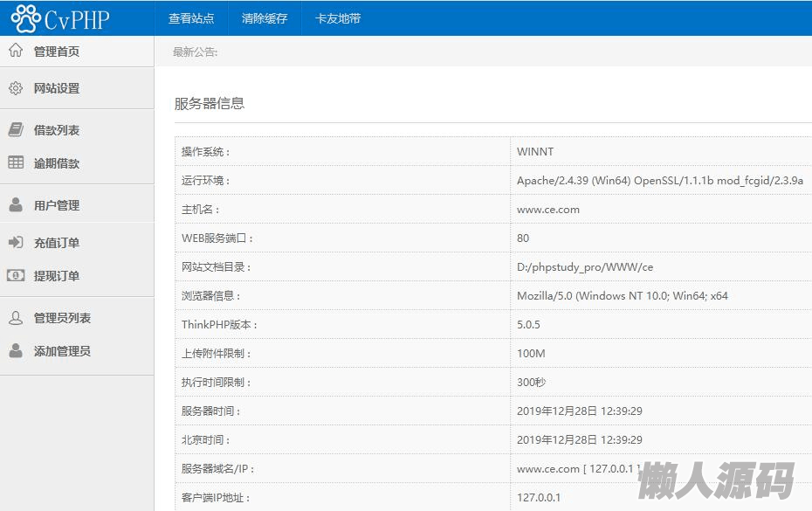This screenshot has width=812, height=511.
Task: Click the person icon beside 添加管理员
Action: (x=16, y=351)
